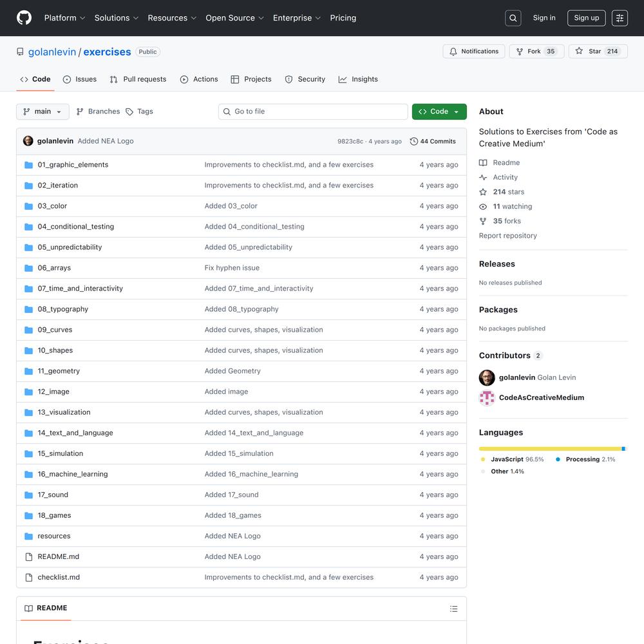This screenshot has width=644, height=644.
Task: Click golanlevin avatar in Contributors
Action: coord(487,377)
